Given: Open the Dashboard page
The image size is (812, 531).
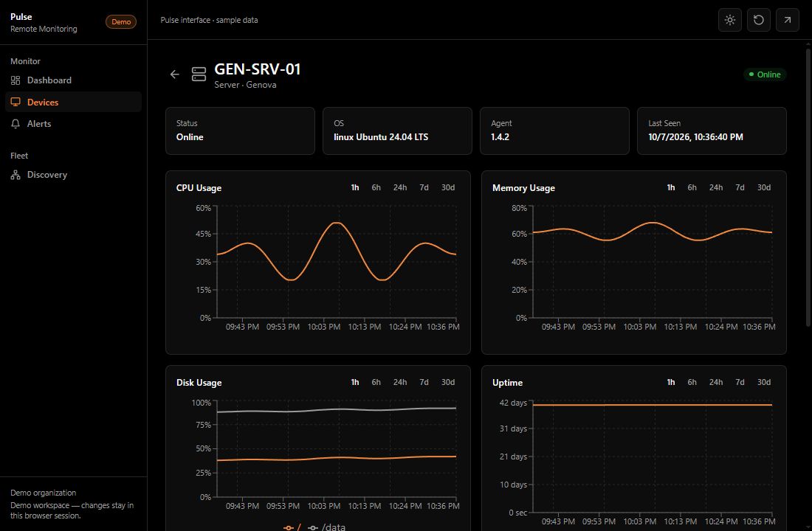Looking at the screenshot, I should (x=73, y=80).
